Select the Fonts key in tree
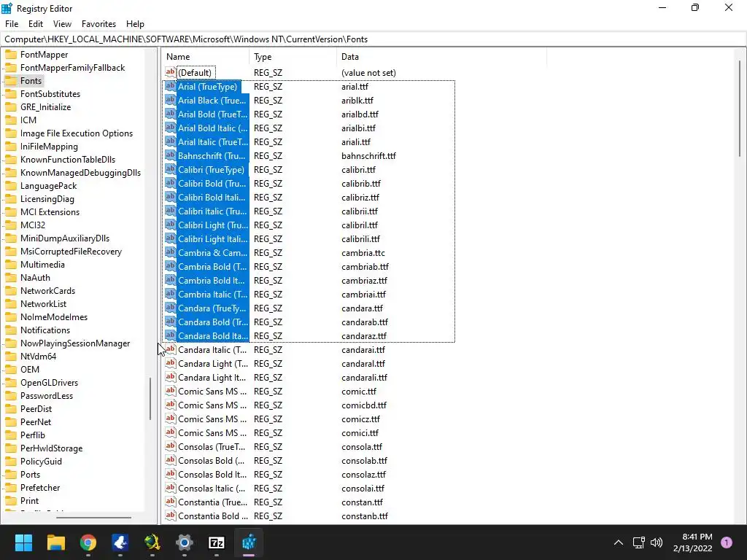This screenshot has width=747, height=560. click(31, 81)
